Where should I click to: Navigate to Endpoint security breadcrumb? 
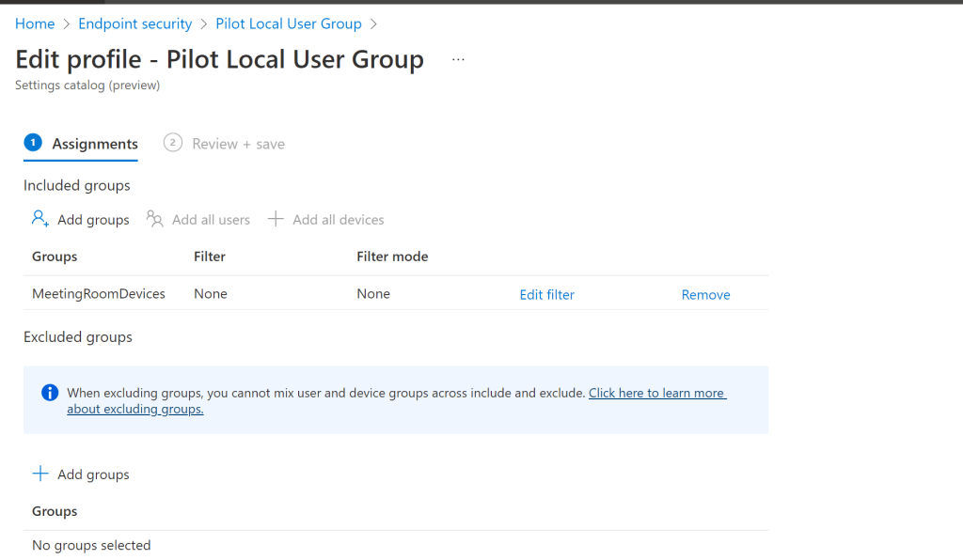click(x=134, y=23)
